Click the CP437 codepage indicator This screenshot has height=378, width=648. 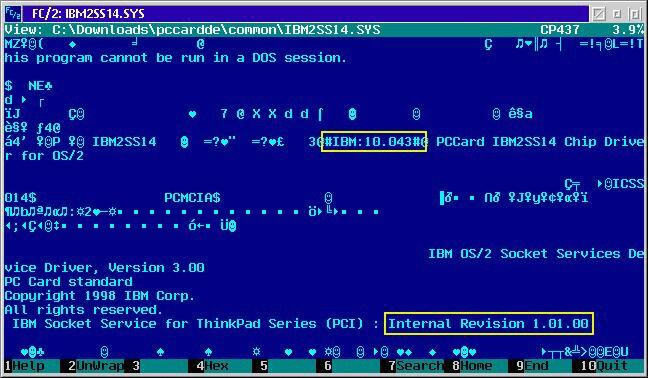[x=560, y=30]
